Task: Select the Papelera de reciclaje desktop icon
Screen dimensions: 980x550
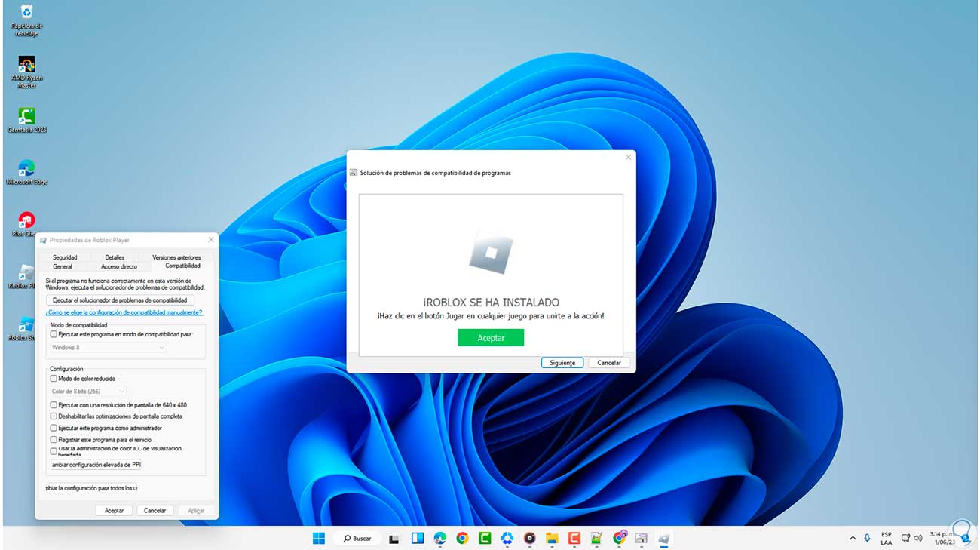Action: coord(26,20)
